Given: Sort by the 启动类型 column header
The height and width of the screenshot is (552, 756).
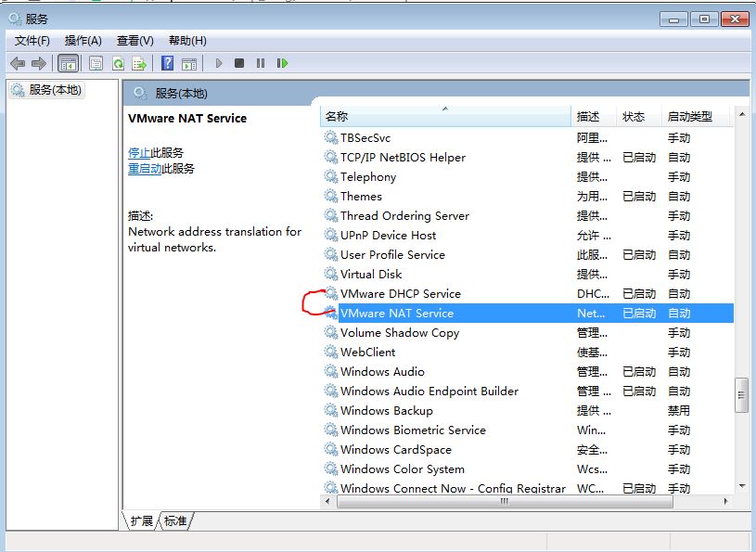Looking at the screenshot, I should pos(696,116).
